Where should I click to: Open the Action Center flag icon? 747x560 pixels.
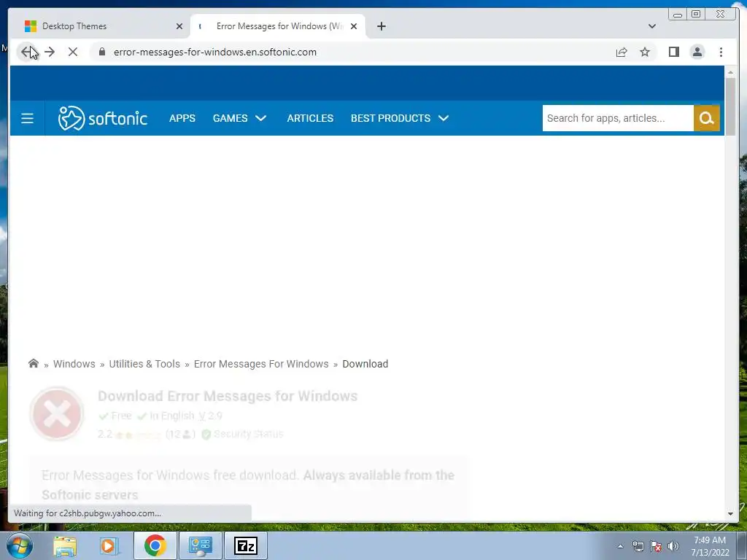[656, 546]
